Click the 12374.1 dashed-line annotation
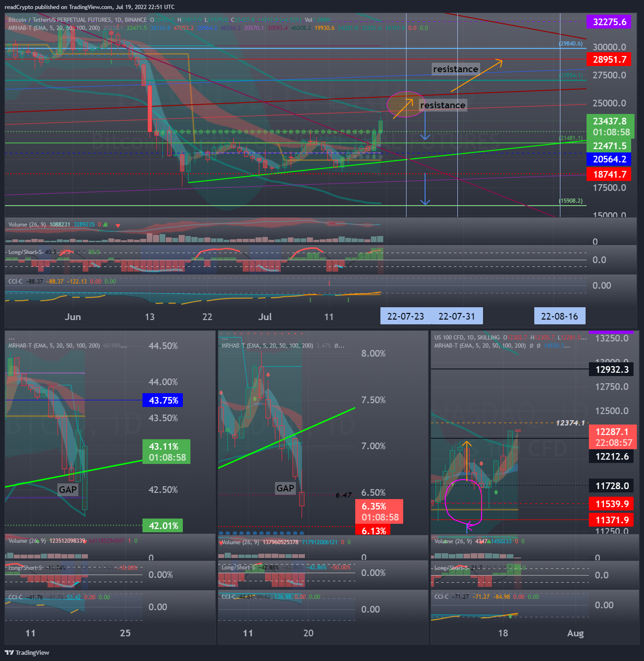The width and height of the screenshot is (644, 661). 570,423
